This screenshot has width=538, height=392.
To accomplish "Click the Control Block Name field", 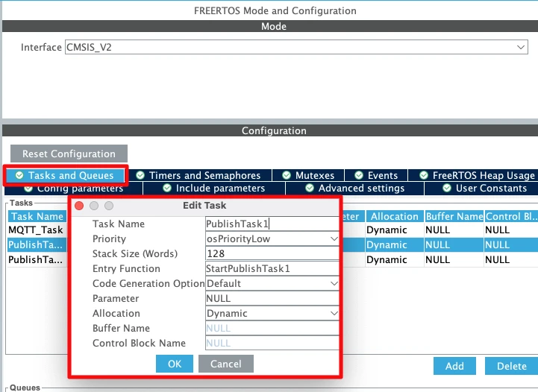I will pos(272,343).
